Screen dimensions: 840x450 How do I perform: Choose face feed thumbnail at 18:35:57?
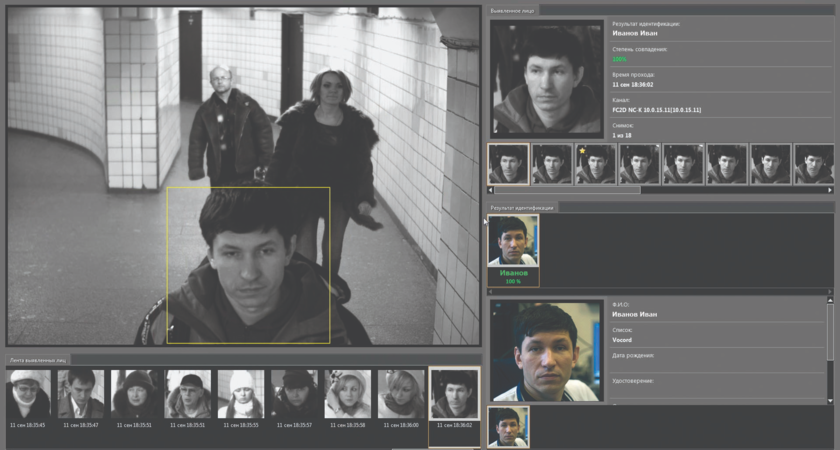tap(294, 394)
